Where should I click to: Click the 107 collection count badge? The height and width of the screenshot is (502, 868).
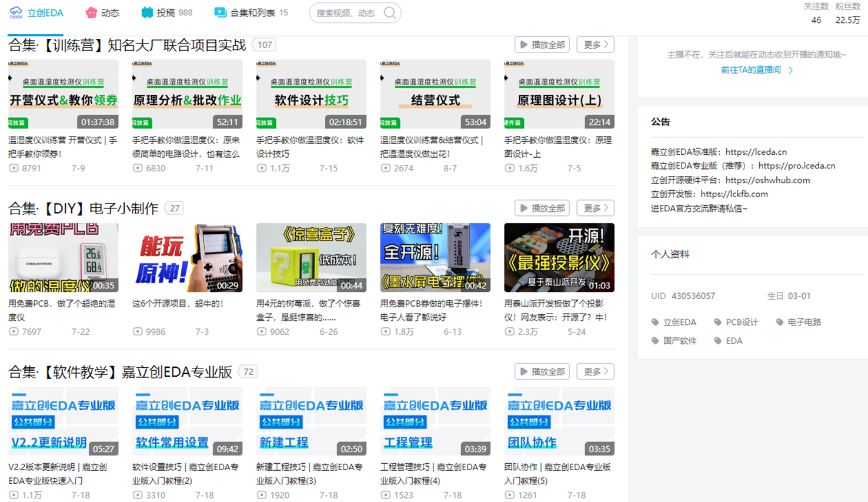[265, 45]
